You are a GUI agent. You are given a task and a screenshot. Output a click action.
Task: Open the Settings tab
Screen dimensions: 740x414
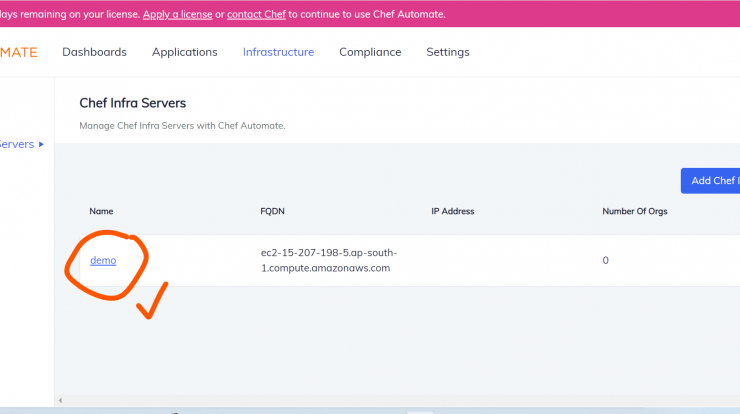pos(448,52)
